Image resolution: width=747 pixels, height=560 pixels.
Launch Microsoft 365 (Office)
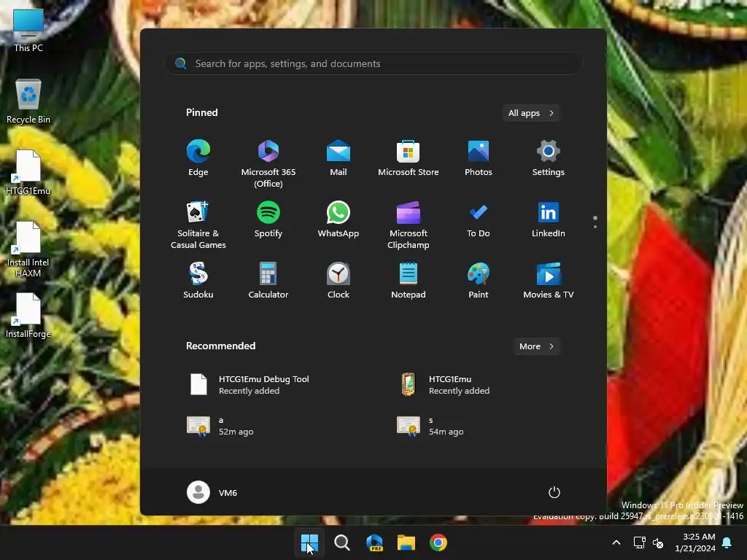click(x=268, y=163)
